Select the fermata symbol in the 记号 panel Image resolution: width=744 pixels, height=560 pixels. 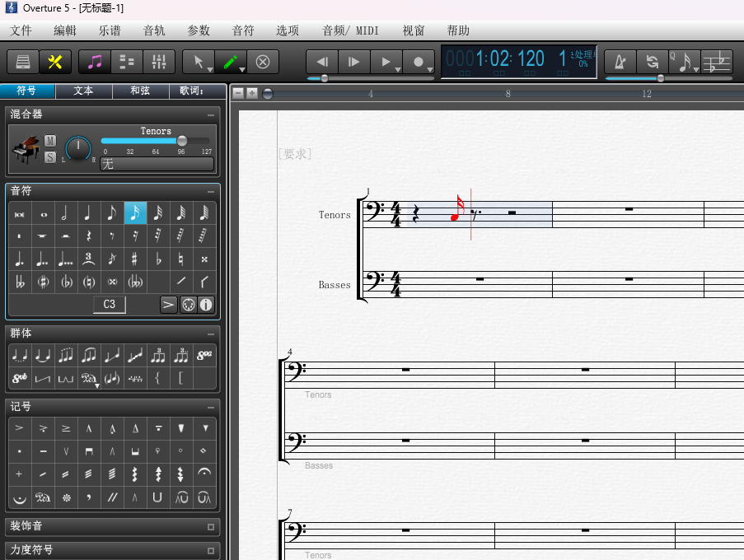204,473
